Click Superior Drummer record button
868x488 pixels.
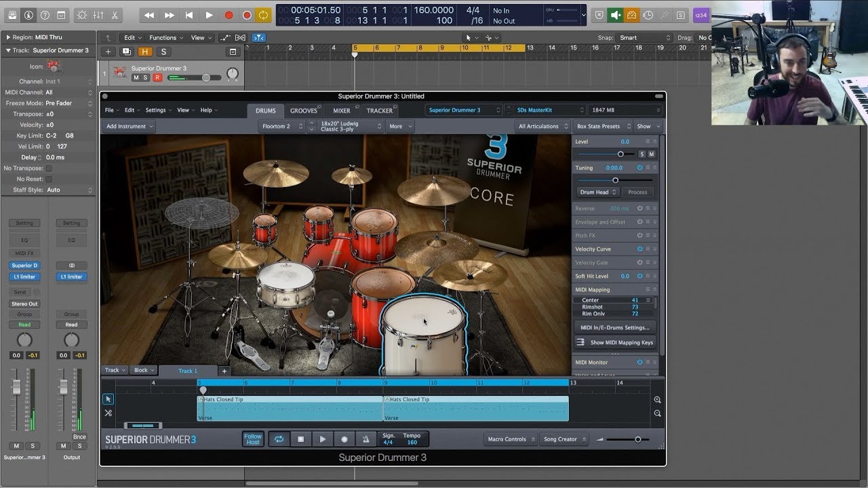(x=344, y=439)
